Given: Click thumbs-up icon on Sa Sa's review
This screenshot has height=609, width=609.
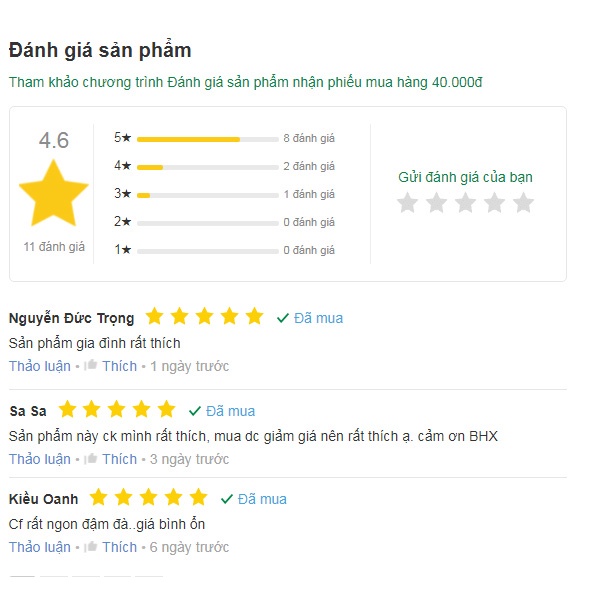Looking at the screenshot, I should point(91,459).
